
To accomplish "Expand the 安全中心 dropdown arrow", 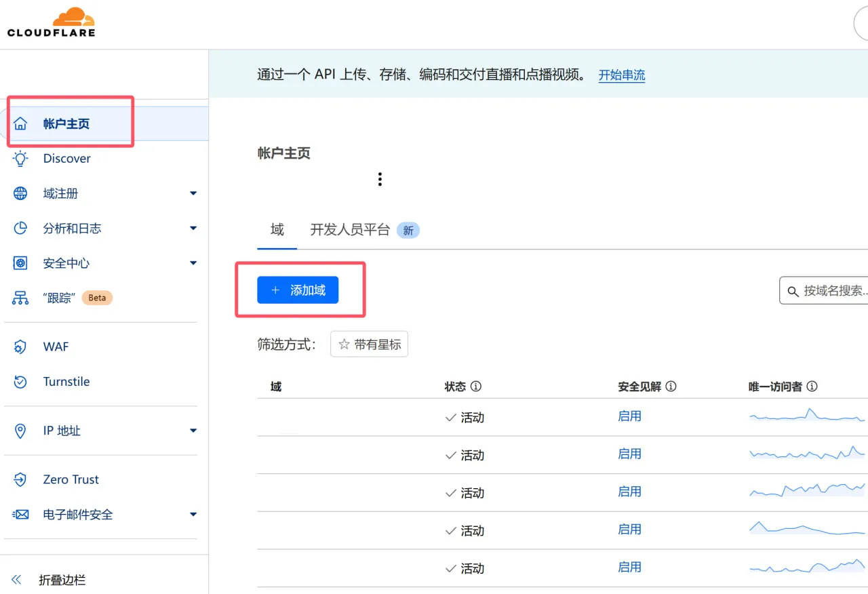I will coord(193,263).
